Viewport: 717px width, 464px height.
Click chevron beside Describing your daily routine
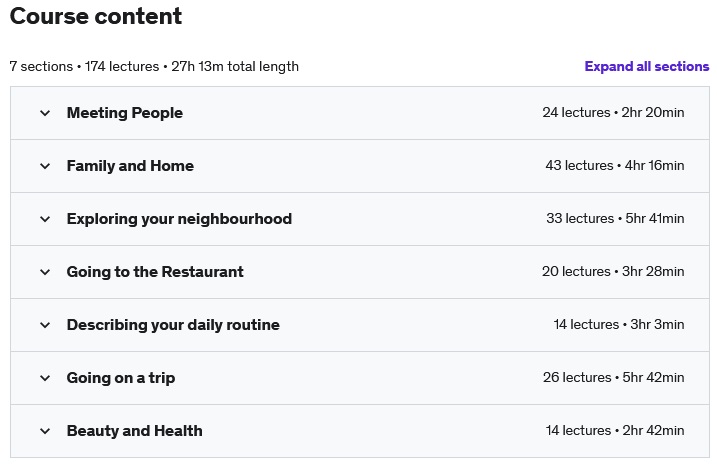(x=45, y=325)
